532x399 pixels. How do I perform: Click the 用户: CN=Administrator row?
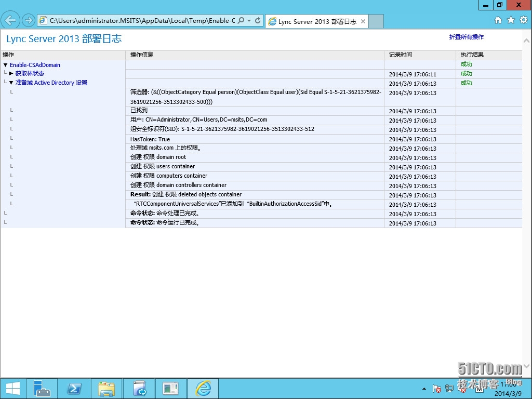[198, 120]
